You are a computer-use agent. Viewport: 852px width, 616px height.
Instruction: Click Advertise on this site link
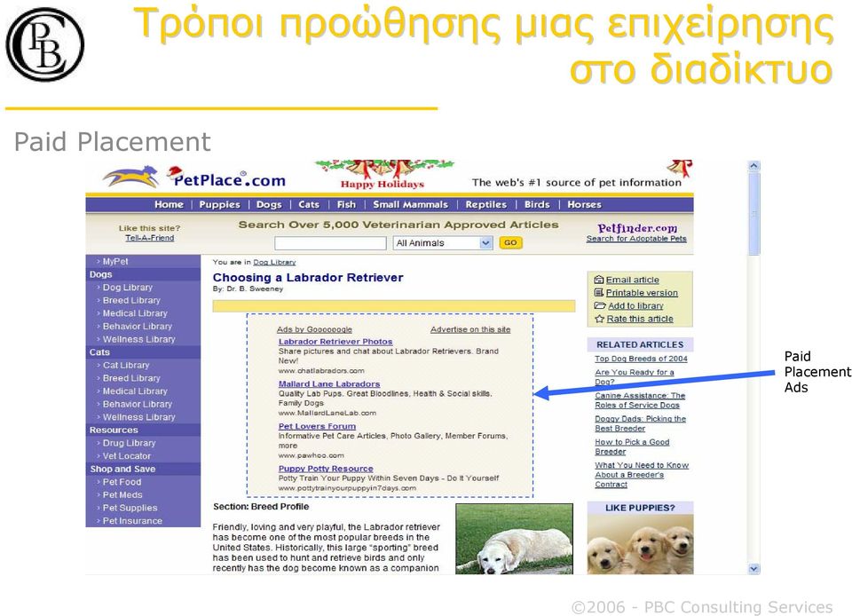(470, 329)
